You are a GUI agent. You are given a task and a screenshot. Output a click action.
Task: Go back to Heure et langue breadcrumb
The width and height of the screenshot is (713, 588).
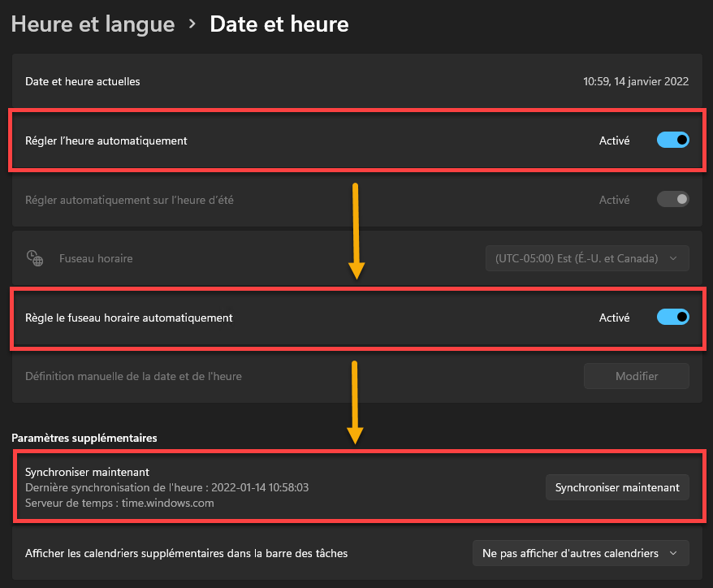(x=93, y=24)
